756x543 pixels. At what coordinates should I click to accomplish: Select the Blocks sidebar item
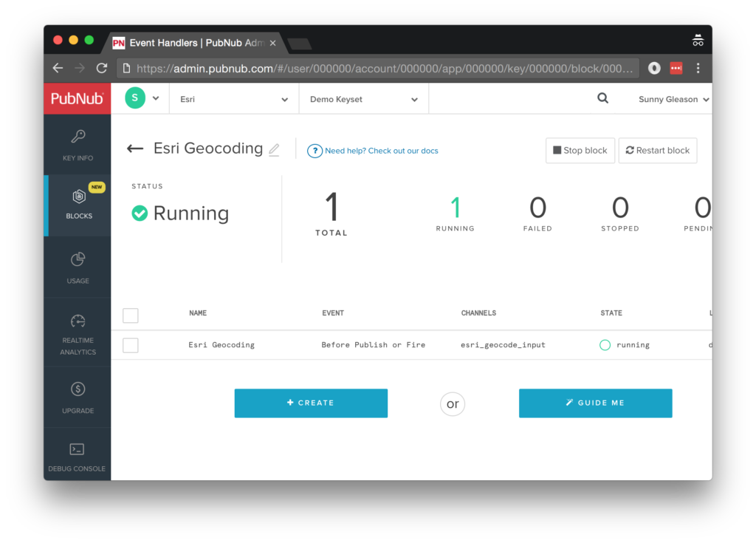78,205
